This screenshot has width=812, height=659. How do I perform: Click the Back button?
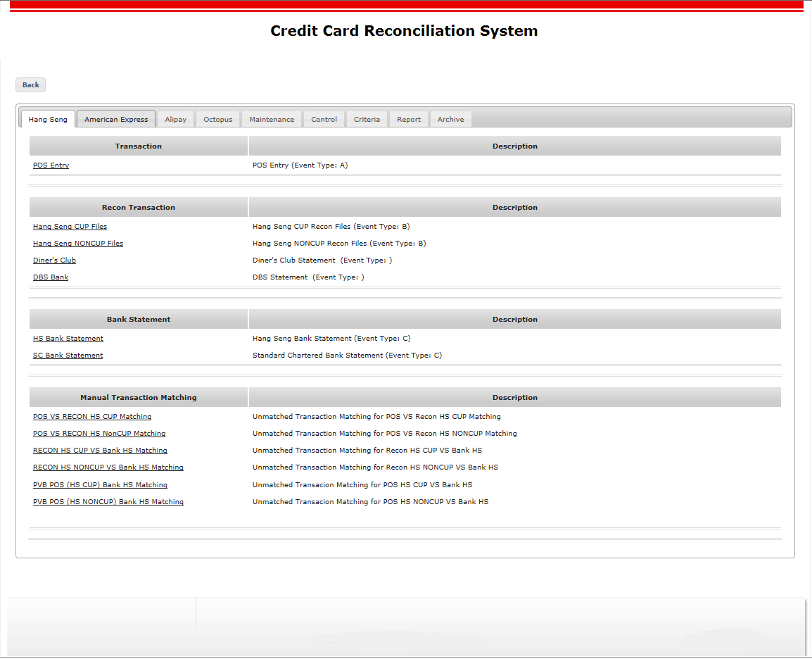coord(31,85)
